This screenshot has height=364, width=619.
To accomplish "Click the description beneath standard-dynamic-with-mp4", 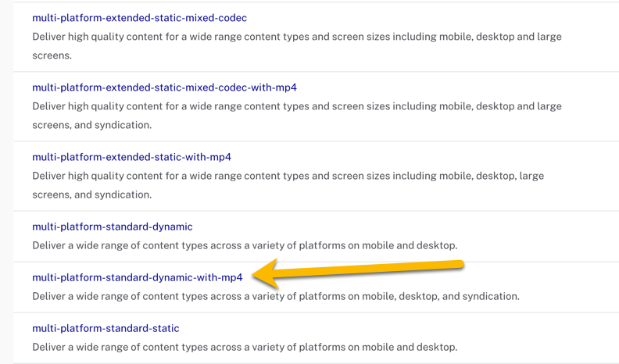I will 275,296.
